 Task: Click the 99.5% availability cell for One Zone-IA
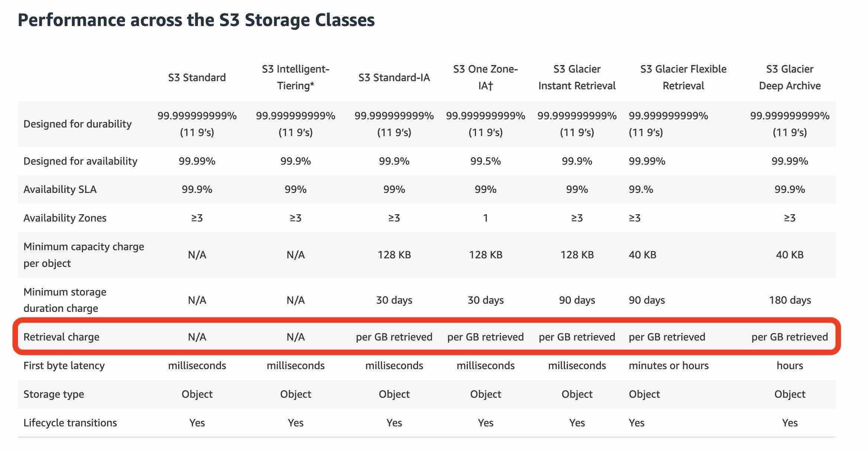485,161
